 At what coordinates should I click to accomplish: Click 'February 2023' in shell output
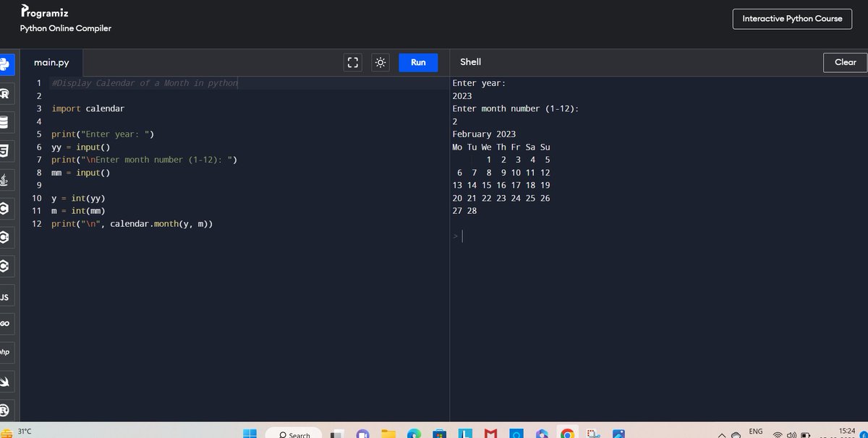pyautogui.click(x=484, y=134)
